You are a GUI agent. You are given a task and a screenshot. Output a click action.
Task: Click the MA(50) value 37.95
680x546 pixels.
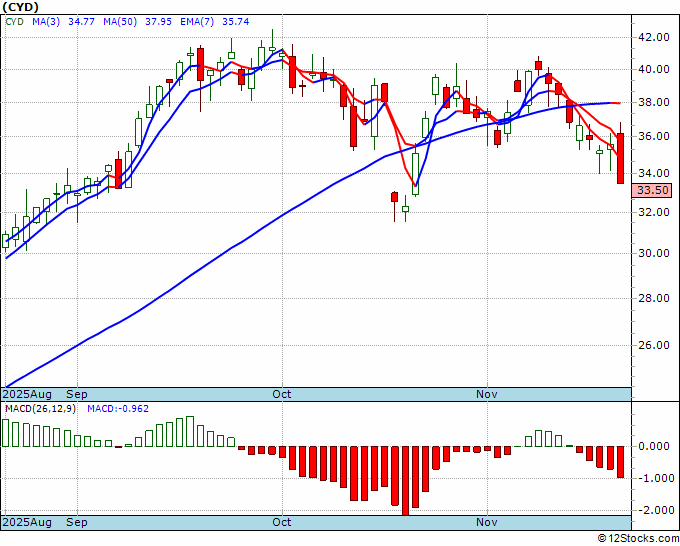tap(158, 22)
